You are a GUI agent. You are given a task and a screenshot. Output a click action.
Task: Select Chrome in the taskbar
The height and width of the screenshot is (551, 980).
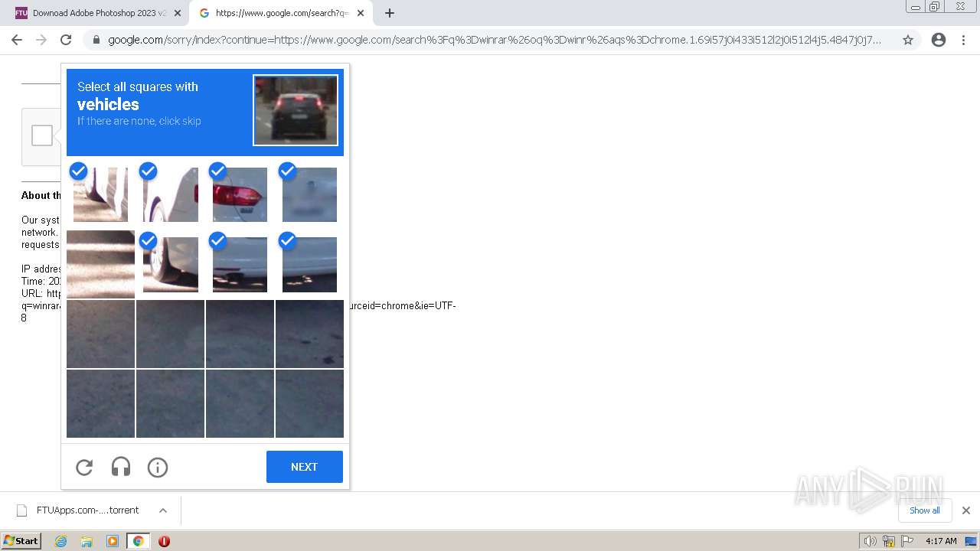(138, 541)
